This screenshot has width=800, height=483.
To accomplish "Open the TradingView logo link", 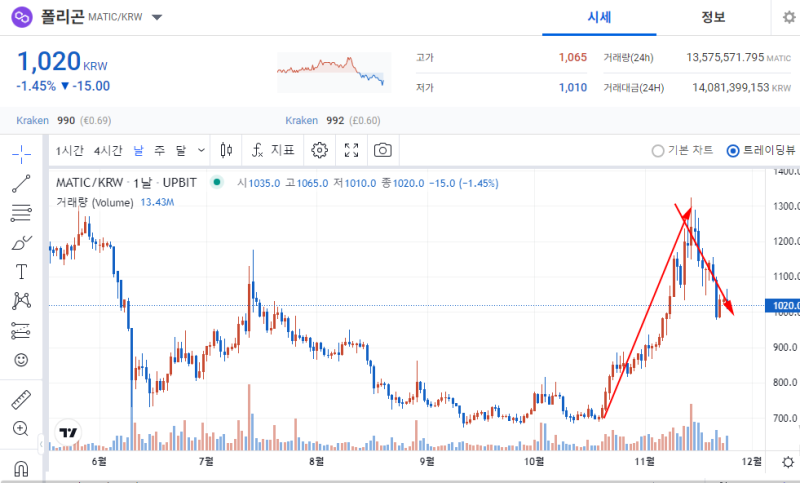I will point(68,432).
